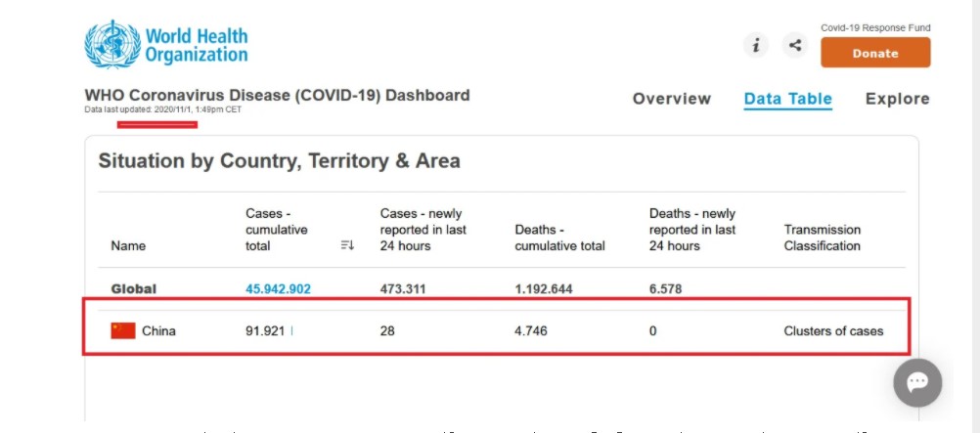Click the China flag icon
Screen dimensions: 980x433
tap(123, 330)
